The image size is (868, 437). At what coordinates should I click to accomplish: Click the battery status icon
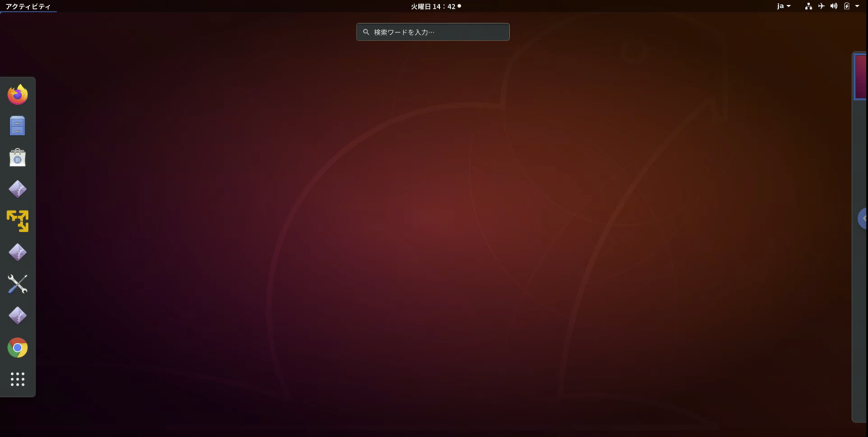point(846,6)
